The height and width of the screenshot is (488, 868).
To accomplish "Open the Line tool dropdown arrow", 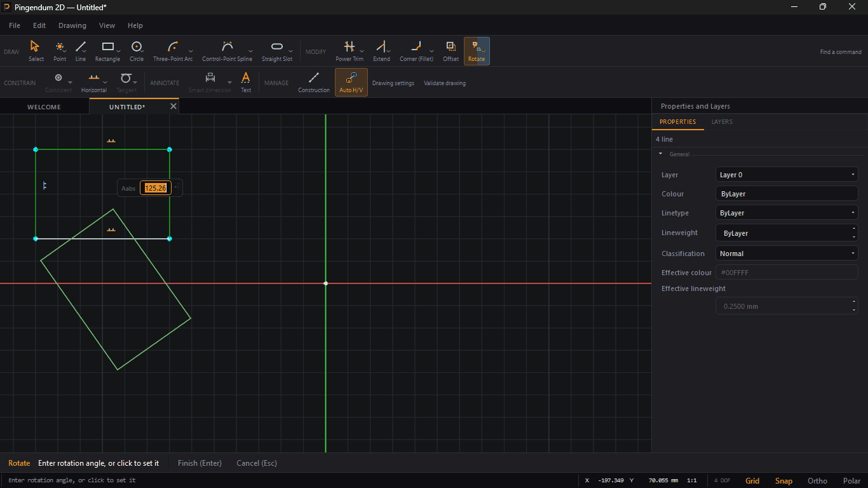I will point(85,51).
